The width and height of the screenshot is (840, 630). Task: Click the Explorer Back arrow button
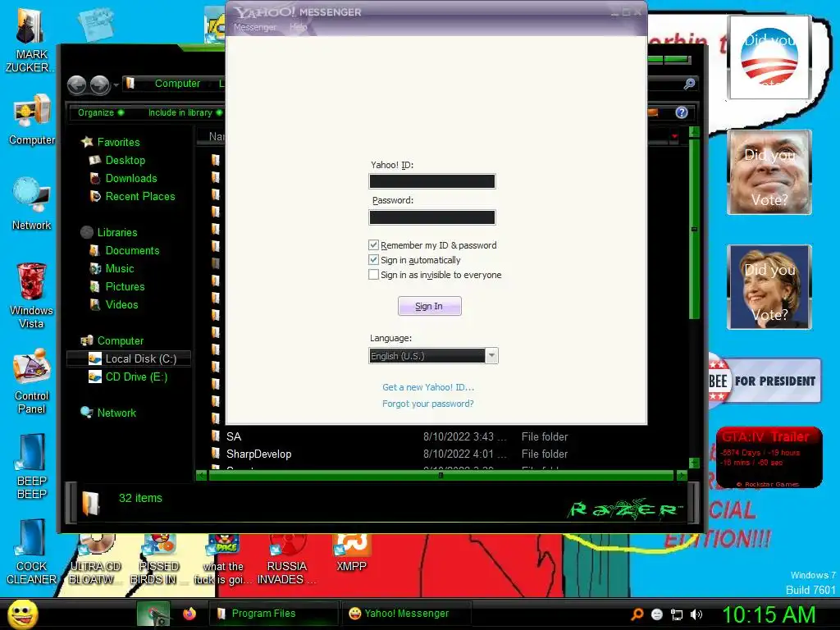tap(77, 84)
